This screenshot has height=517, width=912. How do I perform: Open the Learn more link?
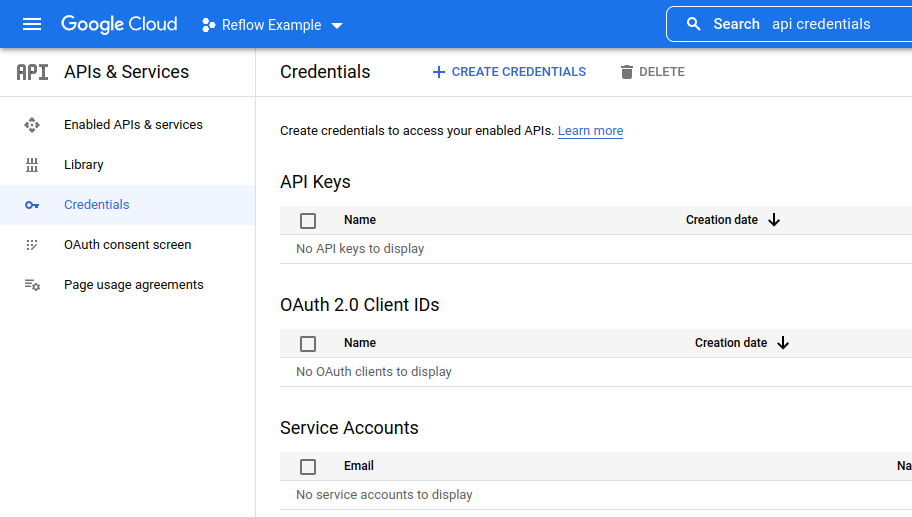tap(590, 131)
